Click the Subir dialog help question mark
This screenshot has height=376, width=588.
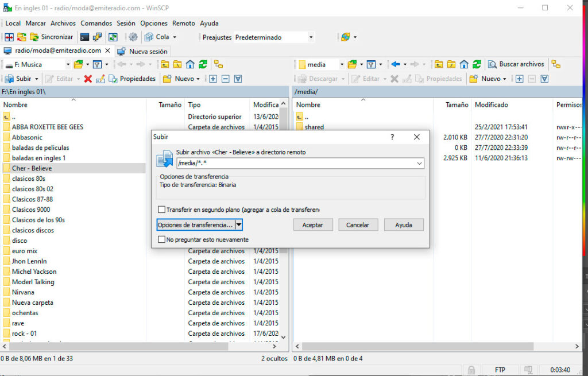point(392,137)
